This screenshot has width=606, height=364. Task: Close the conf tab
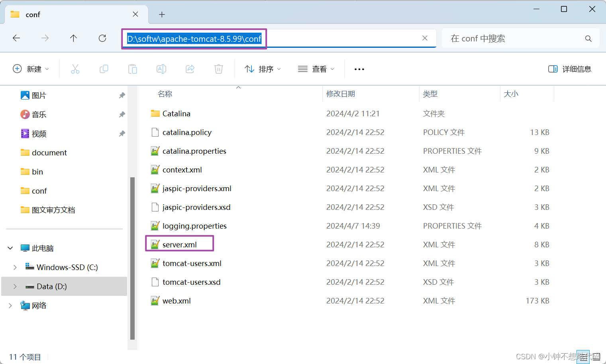135,14
